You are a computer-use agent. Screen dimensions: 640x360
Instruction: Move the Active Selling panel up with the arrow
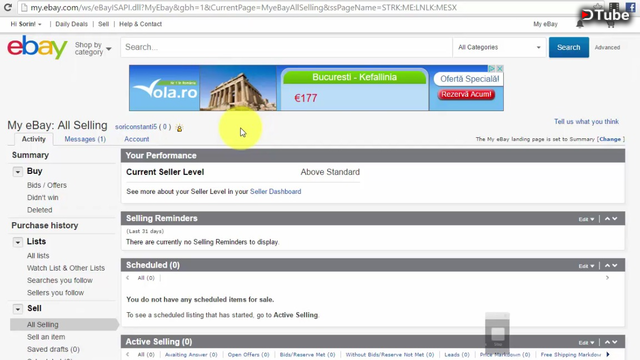(x=607, y=342)
